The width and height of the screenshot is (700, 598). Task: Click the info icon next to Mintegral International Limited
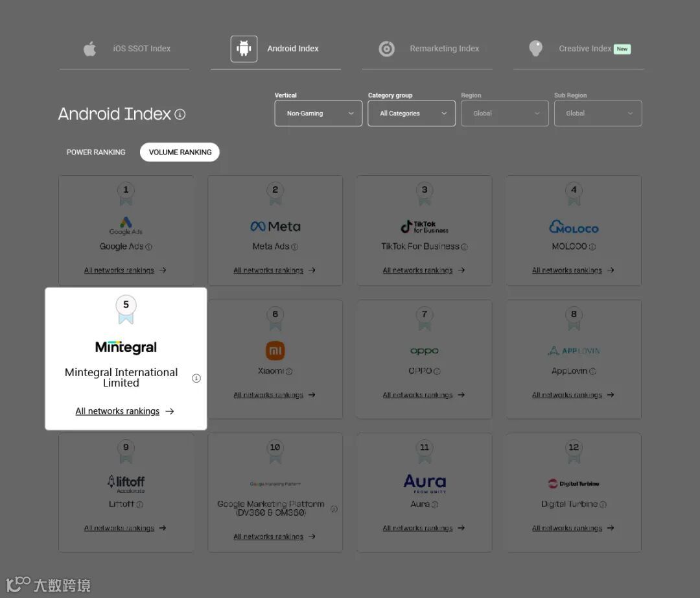(x=196, y=378)
